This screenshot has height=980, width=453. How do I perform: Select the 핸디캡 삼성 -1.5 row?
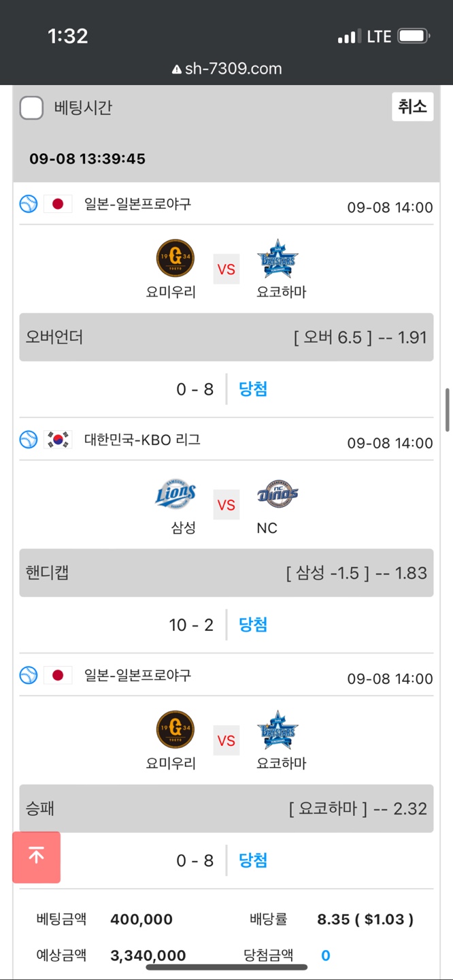[226, 573]
